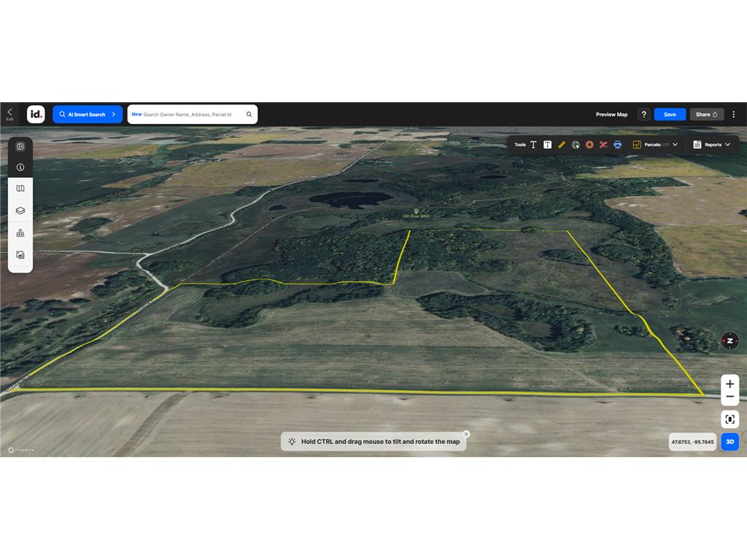The width and height of the screenshot is (747, 560).
Task: Open the help question mark
Action: point(643,114)
